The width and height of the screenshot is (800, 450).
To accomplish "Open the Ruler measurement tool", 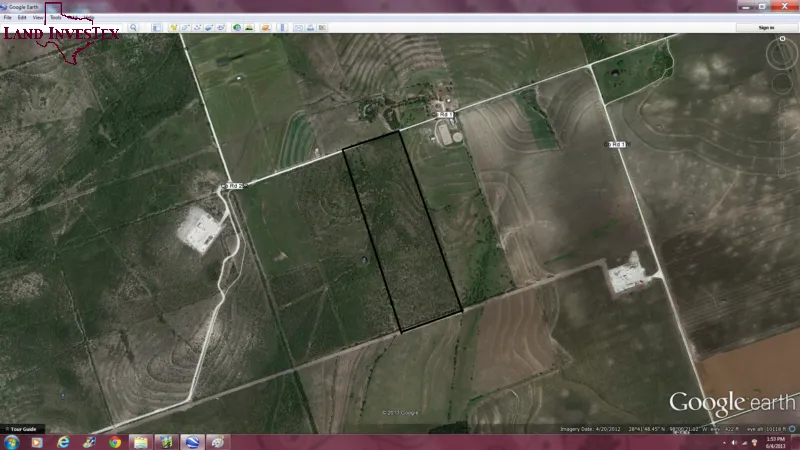I will click(285, 27).
